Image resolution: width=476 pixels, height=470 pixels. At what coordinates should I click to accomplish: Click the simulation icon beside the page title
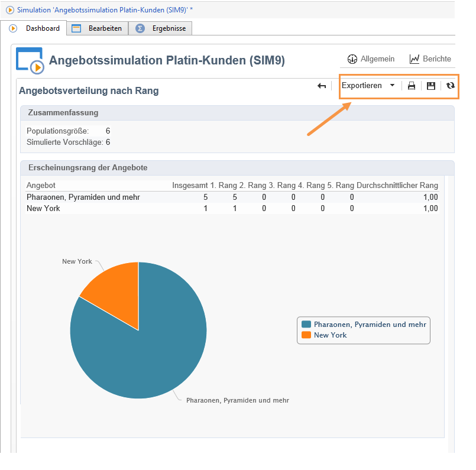30,60
